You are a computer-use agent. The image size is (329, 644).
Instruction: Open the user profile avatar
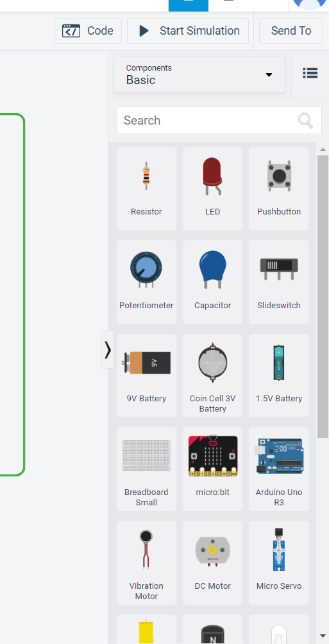click(x=309, y=4)
